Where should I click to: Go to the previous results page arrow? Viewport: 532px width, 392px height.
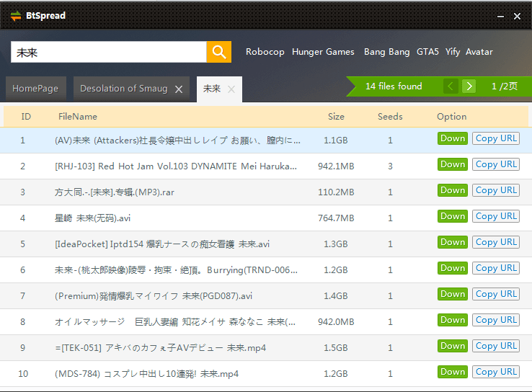451,86
